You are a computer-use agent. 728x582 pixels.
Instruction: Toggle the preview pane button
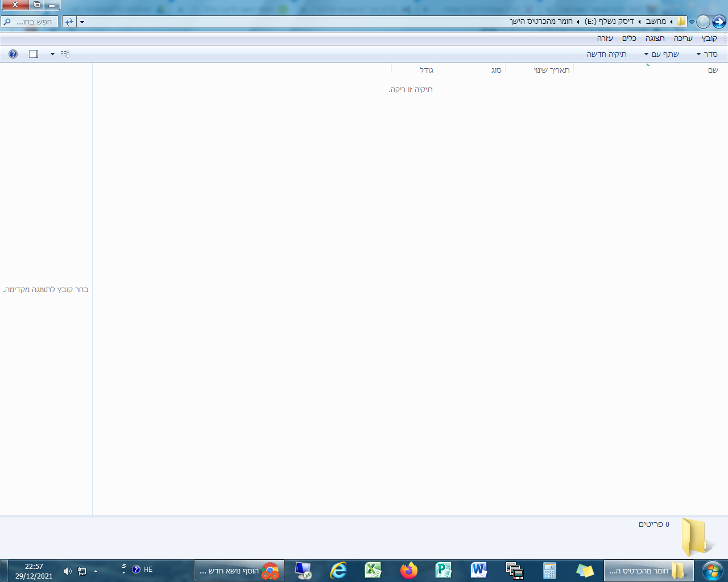click(x=34, y=54)
